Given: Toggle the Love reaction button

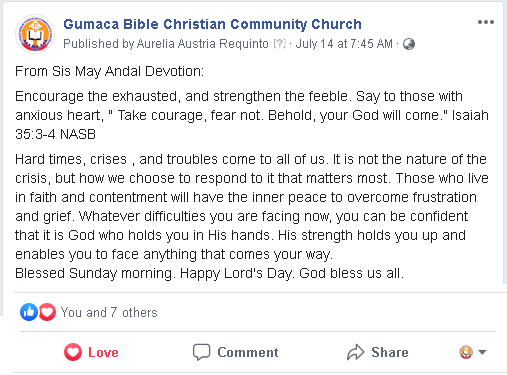Looking at the screenshot, I should pos(91,352).
